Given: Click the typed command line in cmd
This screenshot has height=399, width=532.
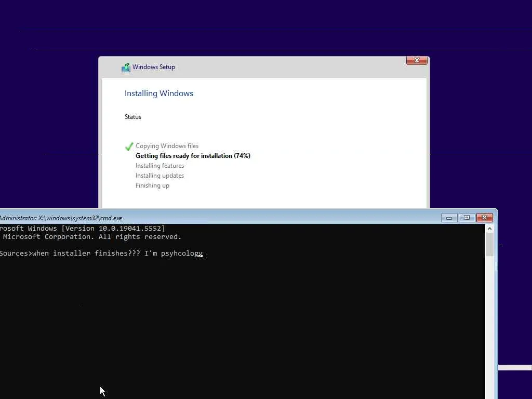Looking at the screenshot, I should (101, 254).
